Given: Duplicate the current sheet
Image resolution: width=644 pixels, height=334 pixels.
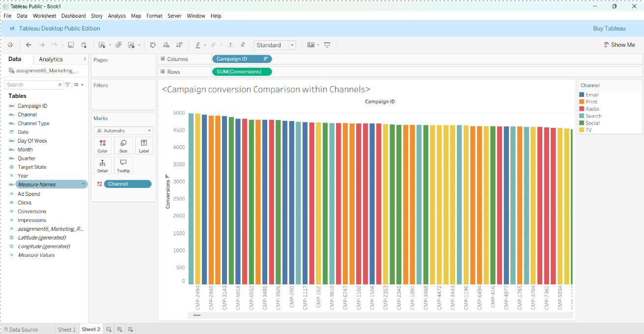Looking at the screenshot, I should (x=118, y=45).
